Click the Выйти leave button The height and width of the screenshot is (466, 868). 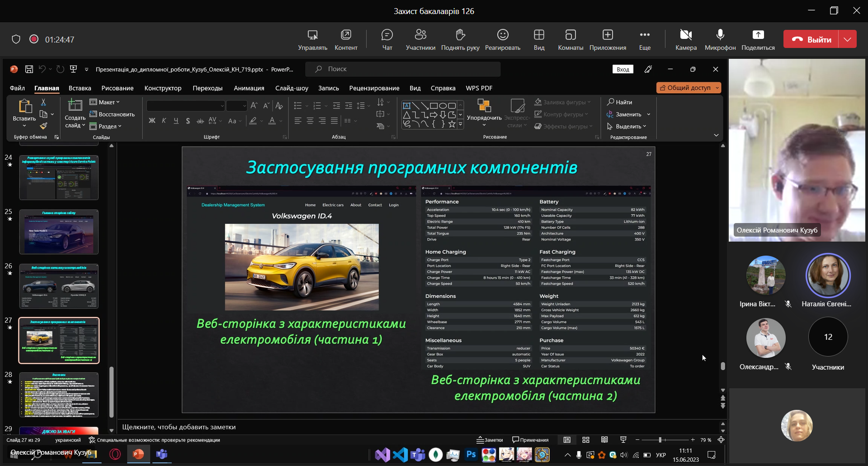click(811, 39)
